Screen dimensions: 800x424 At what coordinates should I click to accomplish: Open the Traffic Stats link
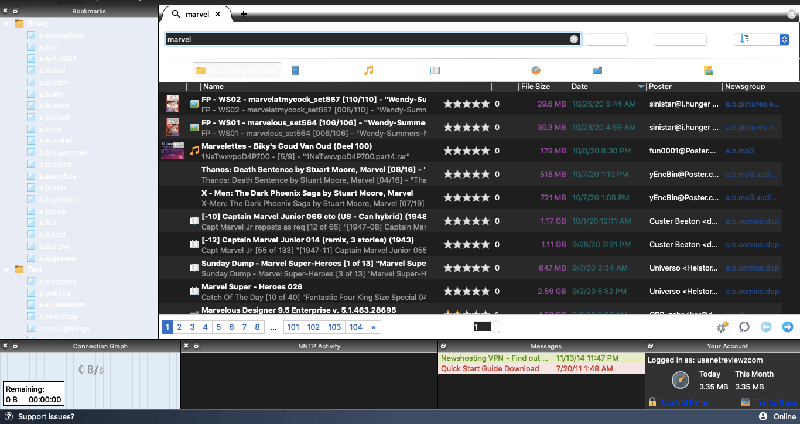pyautogui.click(x=776, y=402)
